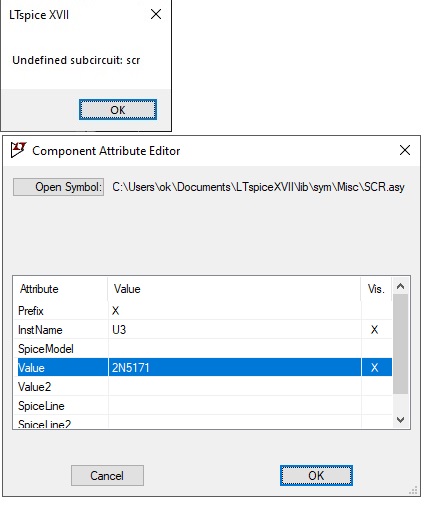Screen dimensions: 434x512
Task: Click the LTspice logo icon in the editor title bar
Action: pyautogui.click(x=18, y=150)
